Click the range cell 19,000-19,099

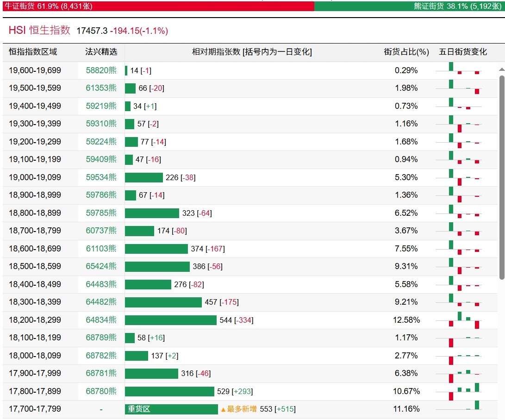(35, 177)
